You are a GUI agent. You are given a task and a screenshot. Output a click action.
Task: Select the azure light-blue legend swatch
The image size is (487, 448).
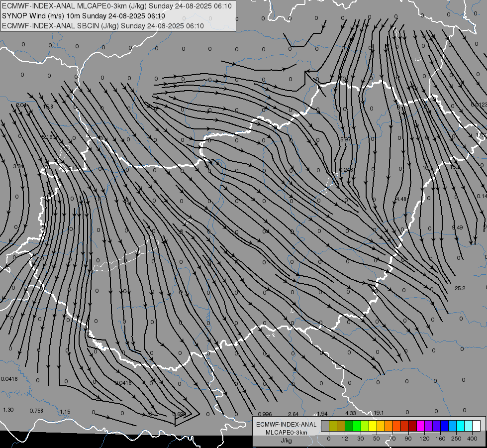click(453, 426)
